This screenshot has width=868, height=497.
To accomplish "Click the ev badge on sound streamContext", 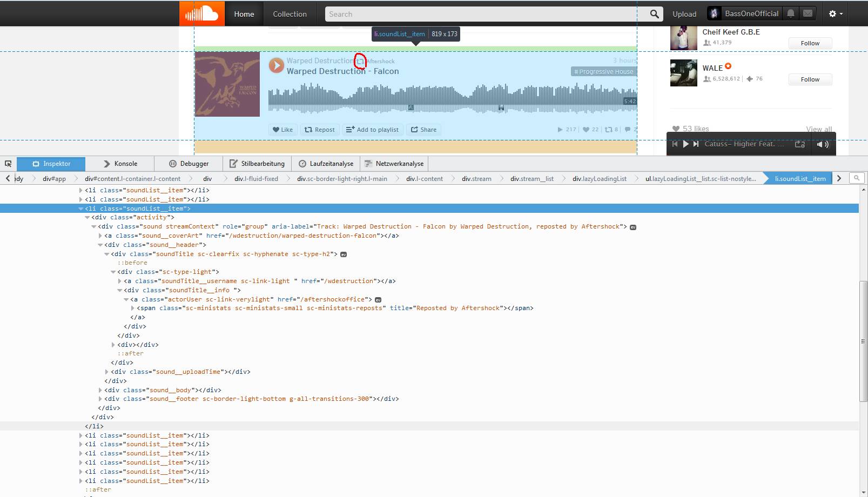I will click(x=633, y=227).
